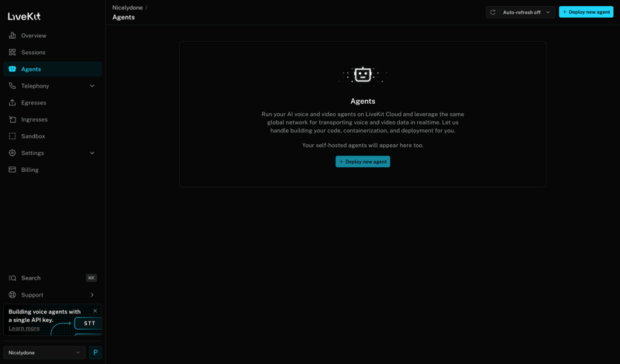Click the ⌘K search shortcut badge
Viewport: 620px width, 364px height.
pyautogui.click(x=91, y=278)
